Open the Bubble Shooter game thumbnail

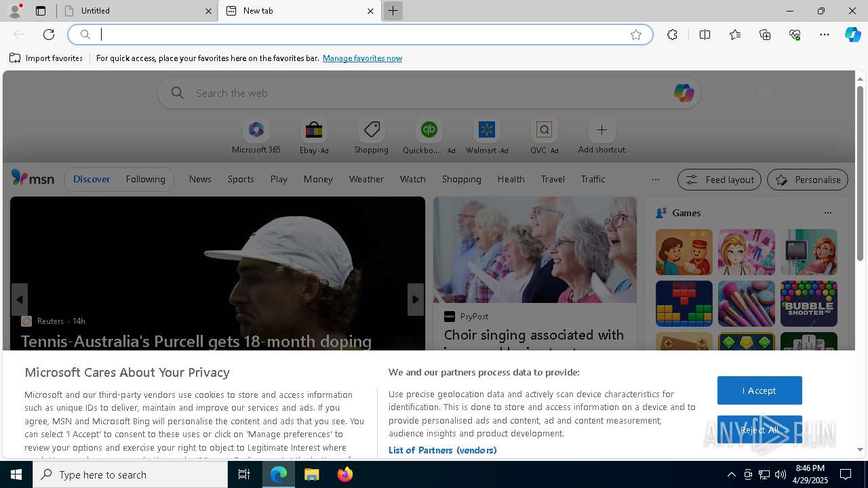pos(808,304)
